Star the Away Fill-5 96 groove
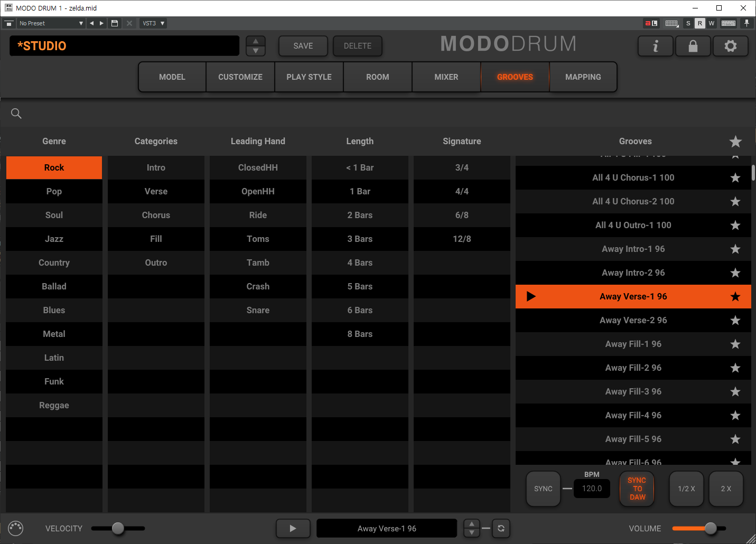The width and height of the screenshot is (756, 544). (x=735, y=439)
